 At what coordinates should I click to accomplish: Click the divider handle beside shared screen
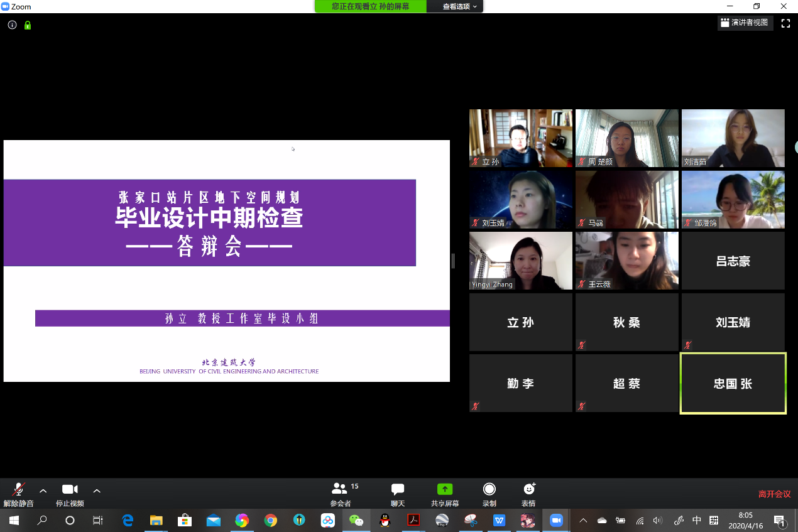(x=452, y=261)
